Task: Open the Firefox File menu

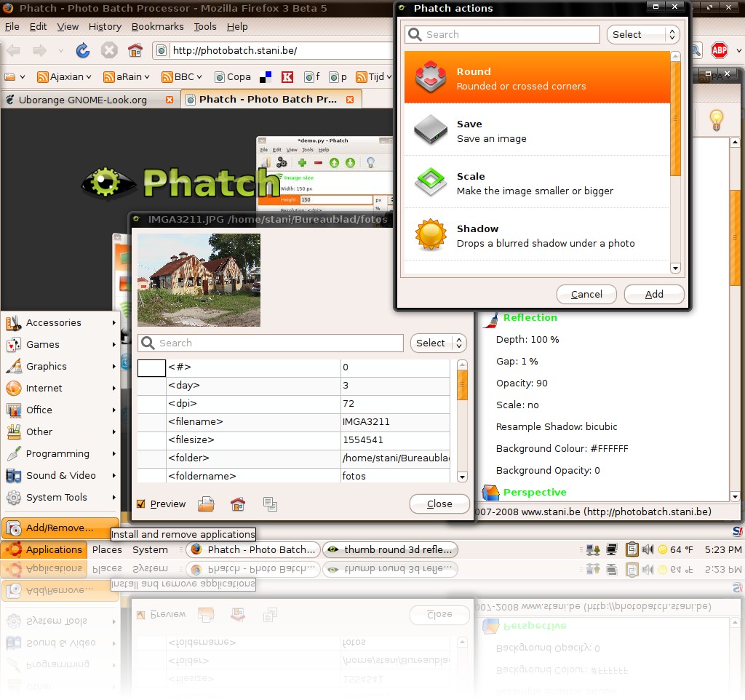Action: point(12,27)
